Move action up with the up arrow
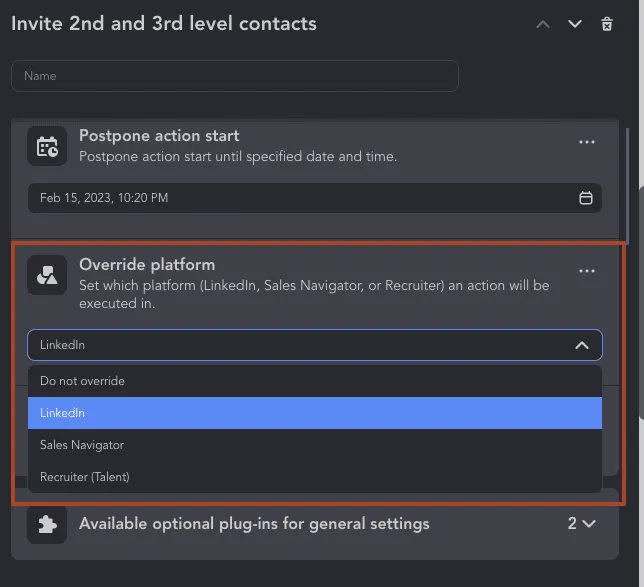The width and height of the screenshot is (644, 587). click(543, 24)
